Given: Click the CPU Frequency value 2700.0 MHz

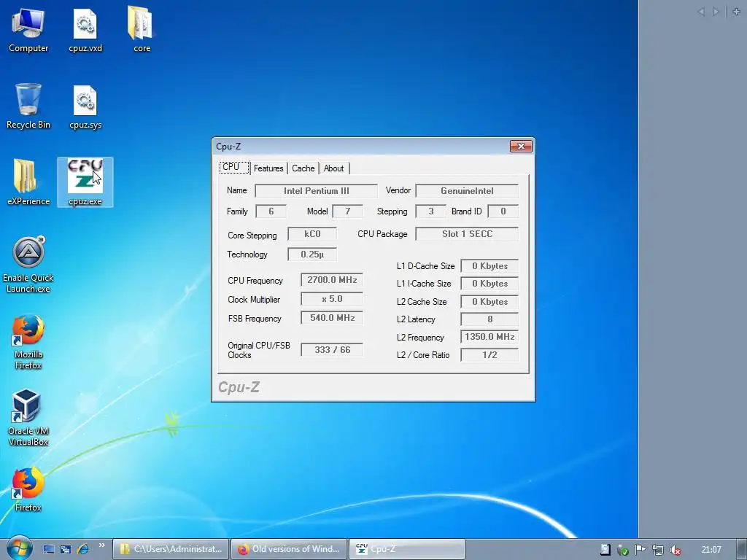Looking at the screenshot, I should [x=332, y=280].
